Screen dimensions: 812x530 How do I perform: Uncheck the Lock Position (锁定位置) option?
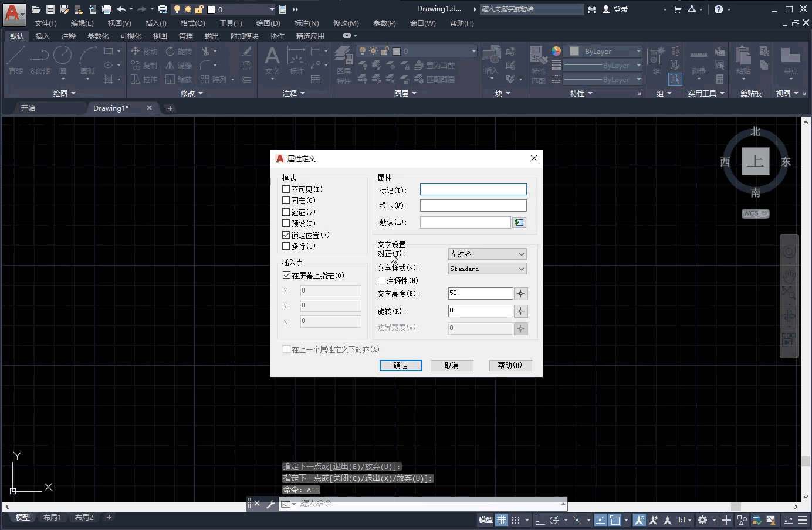[x=286, y=235]
